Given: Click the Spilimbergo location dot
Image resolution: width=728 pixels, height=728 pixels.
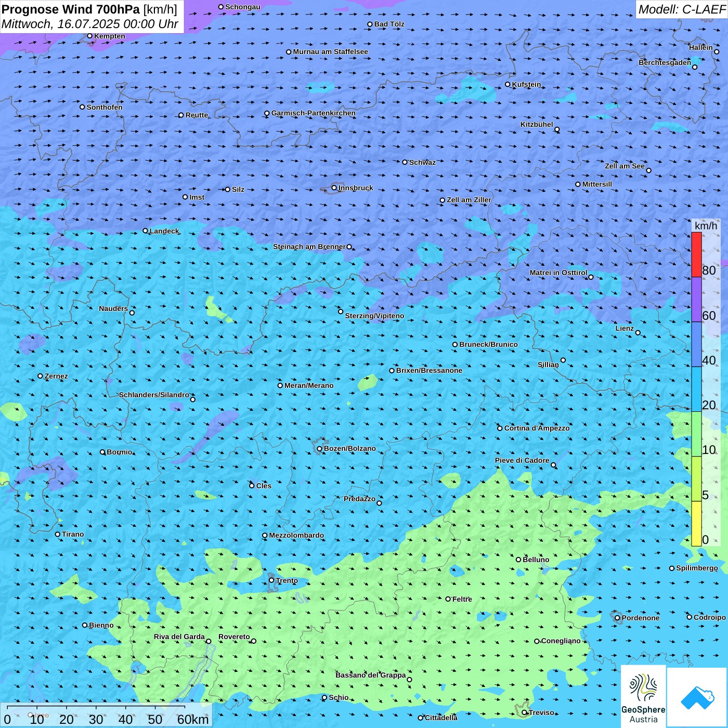Looking at the screenshot, I should (x=672, y=568).
